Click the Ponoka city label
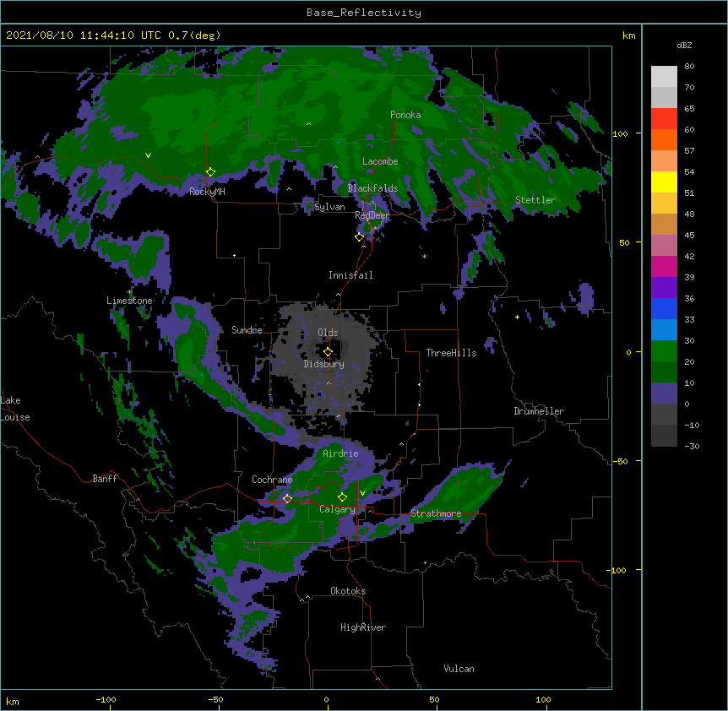728x711 pixels. 405,115
